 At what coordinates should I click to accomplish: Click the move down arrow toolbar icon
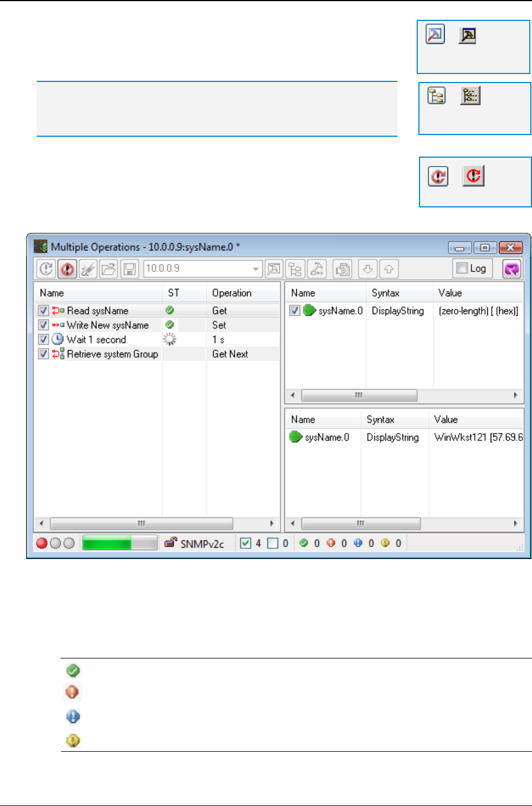tap(367, 269)
